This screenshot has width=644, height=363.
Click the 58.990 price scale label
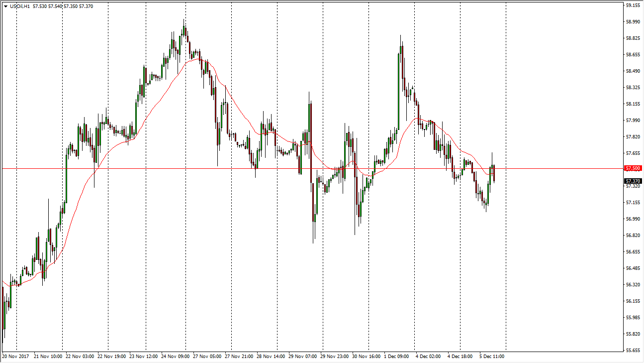tap(633, 22)
